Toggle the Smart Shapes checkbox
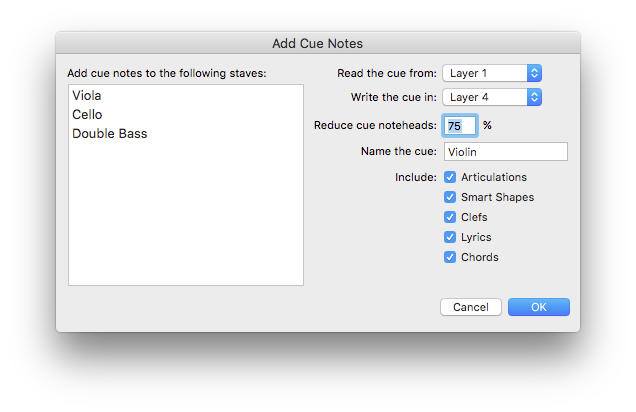The width and height of the screenshot is (636, 412). [450, 197]
